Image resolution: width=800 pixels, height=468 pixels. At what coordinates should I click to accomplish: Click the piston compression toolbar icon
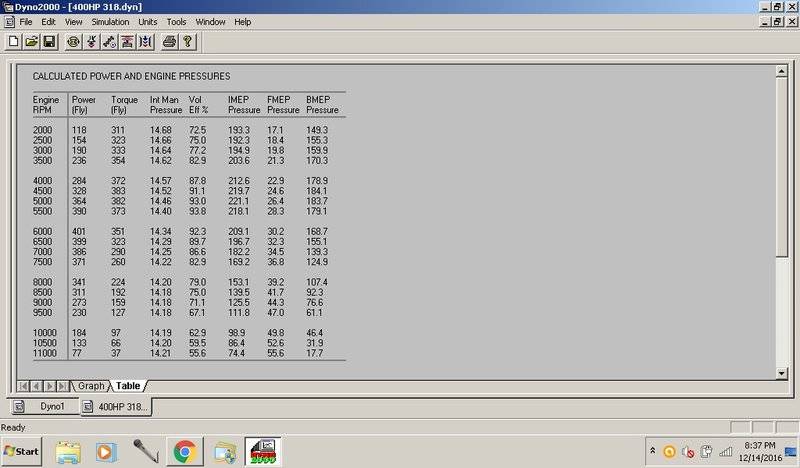127,42
